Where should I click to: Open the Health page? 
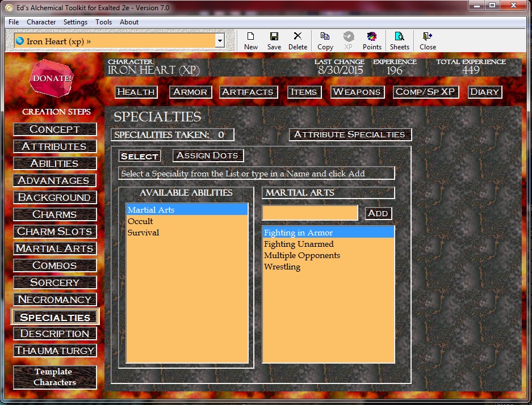136,92
